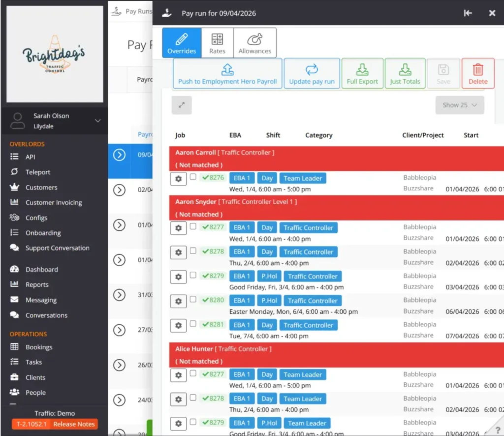Collapse the pay run panel with the left-arrow icon
Screen dimensions: 504x436
(x=468, y=13)
